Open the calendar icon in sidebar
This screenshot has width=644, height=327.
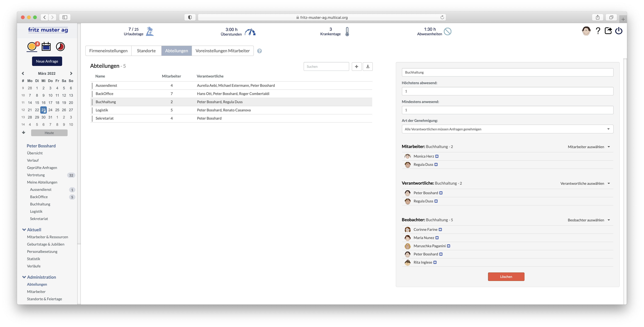point(46,46)
